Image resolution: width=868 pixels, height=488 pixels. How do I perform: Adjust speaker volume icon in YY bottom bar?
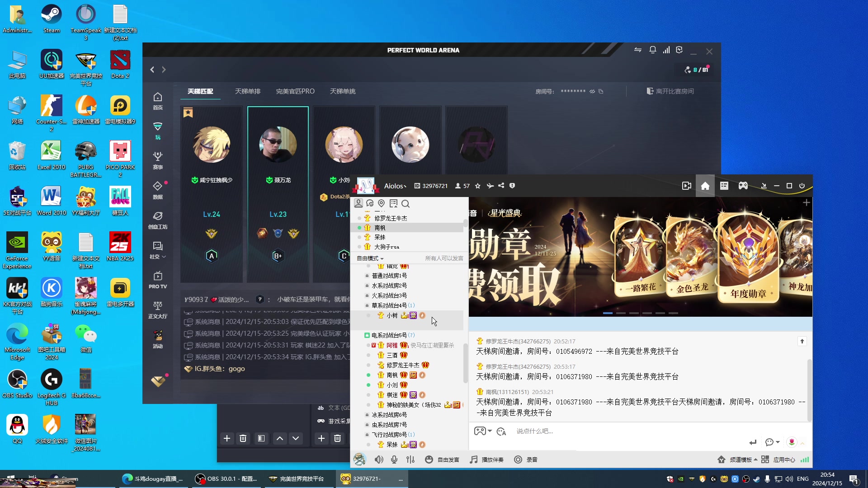(x=378, y=460)
